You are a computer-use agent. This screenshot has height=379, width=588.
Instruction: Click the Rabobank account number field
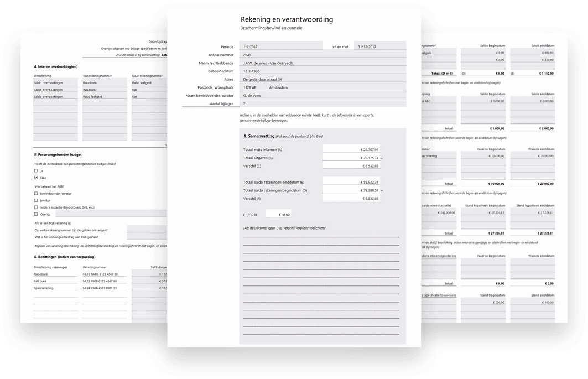(105, 274)
